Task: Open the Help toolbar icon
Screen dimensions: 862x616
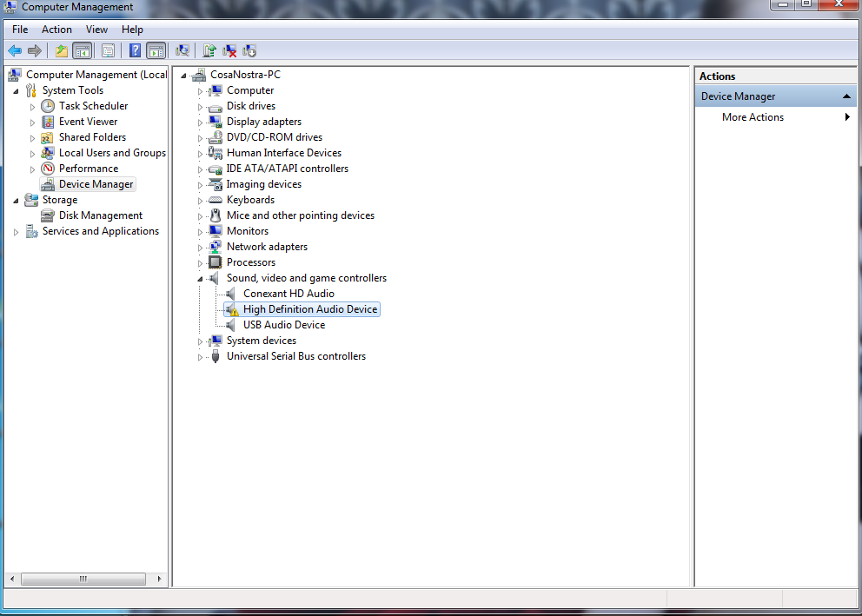Action: coord(135,50)
